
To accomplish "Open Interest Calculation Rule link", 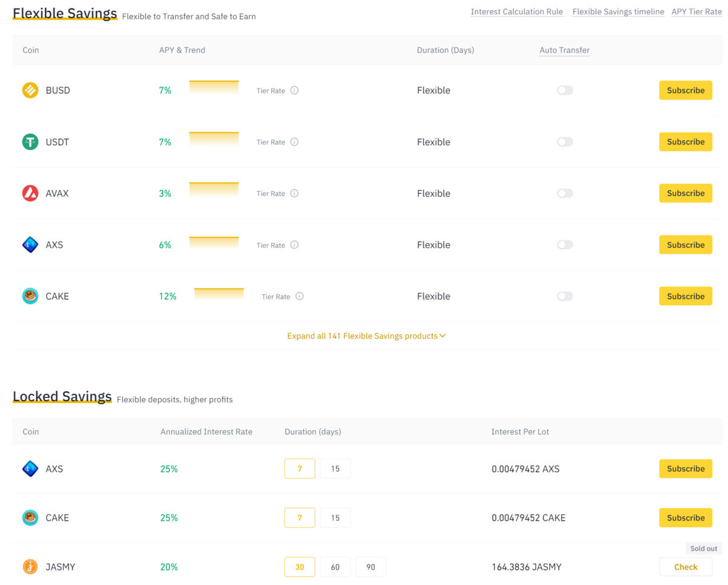I will [x=517, y=12].
